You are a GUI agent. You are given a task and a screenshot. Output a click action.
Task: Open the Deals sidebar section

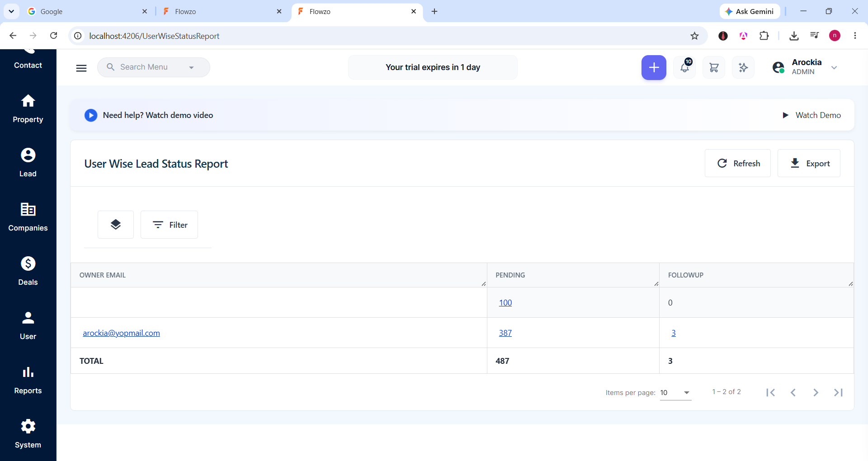[x=28, y=272]
